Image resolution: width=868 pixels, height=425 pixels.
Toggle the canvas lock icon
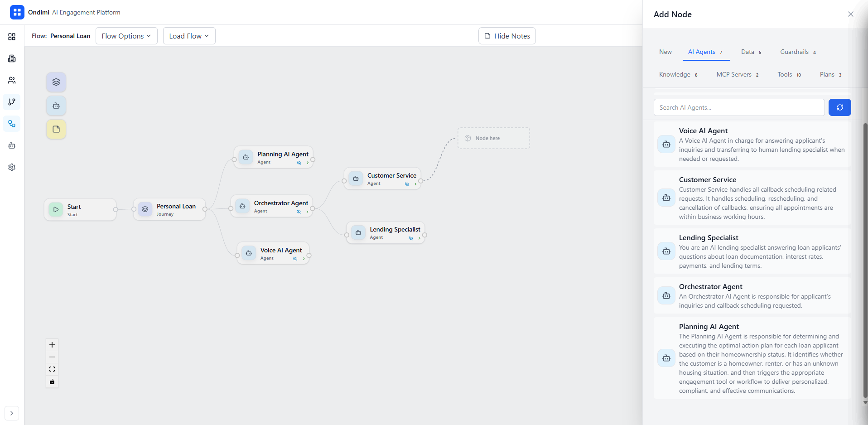tap(52, 382)
